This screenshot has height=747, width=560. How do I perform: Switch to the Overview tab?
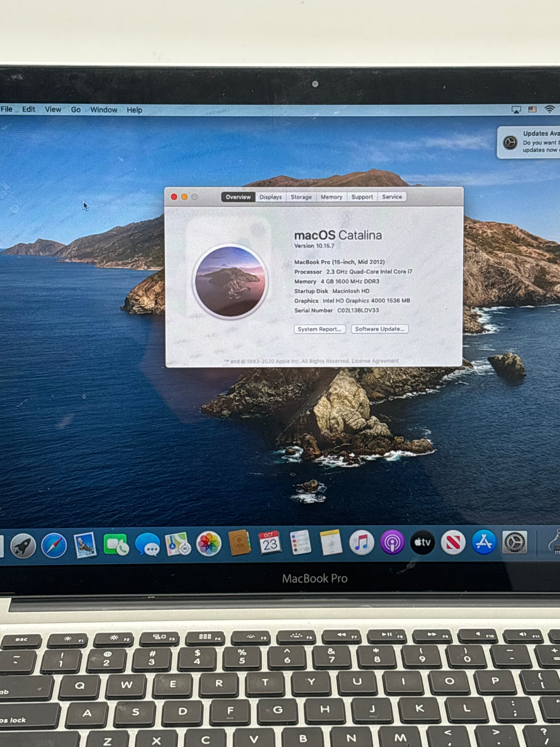point(238,197)
